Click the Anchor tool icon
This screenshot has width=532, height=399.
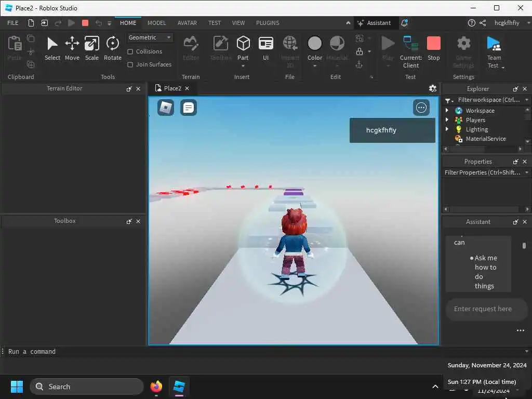(360, 64)
